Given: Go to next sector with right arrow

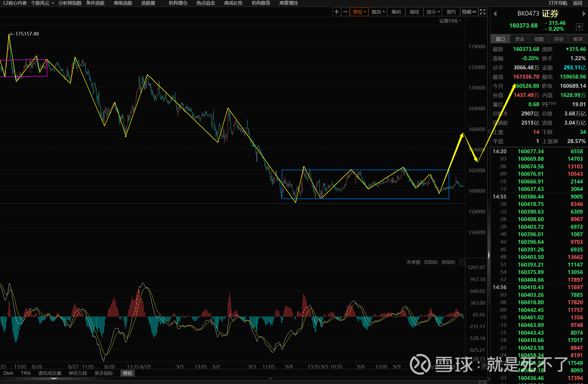Looking at the screenshot, I should (x=584, y=14).
